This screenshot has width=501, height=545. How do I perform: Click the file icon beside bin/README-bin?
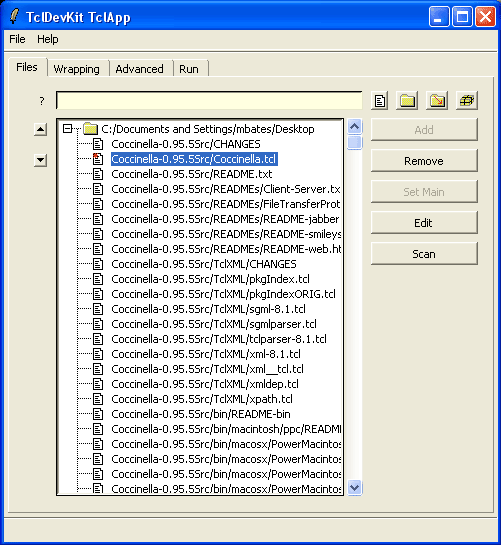pyautogui.click(x=98, y=414)
